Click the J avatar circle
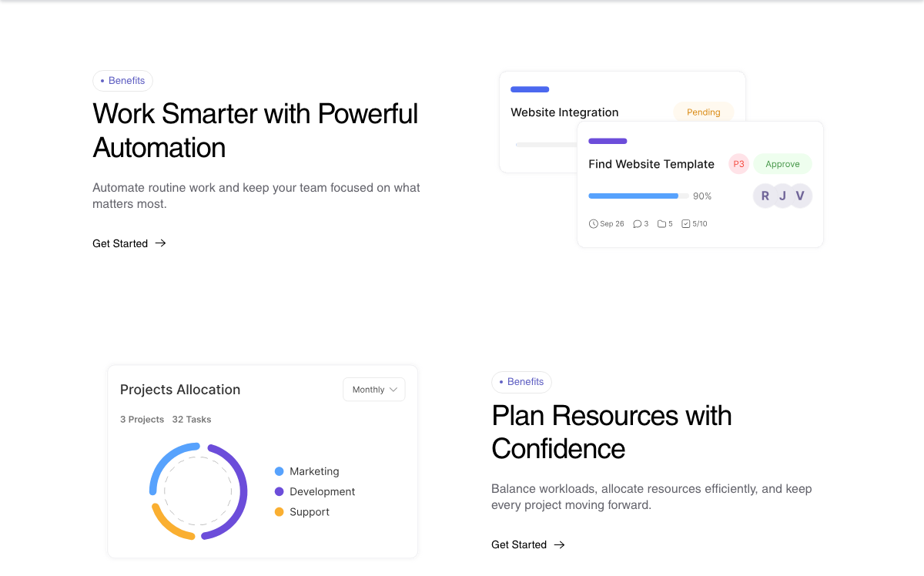Screen dimensions: 924x576 (782, 196)
